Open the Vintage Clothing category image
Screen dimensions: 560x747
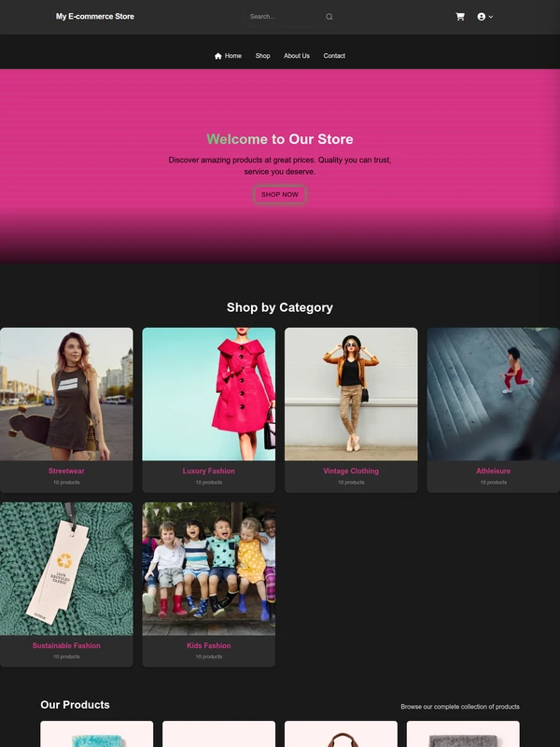click(x=351, y=394)
